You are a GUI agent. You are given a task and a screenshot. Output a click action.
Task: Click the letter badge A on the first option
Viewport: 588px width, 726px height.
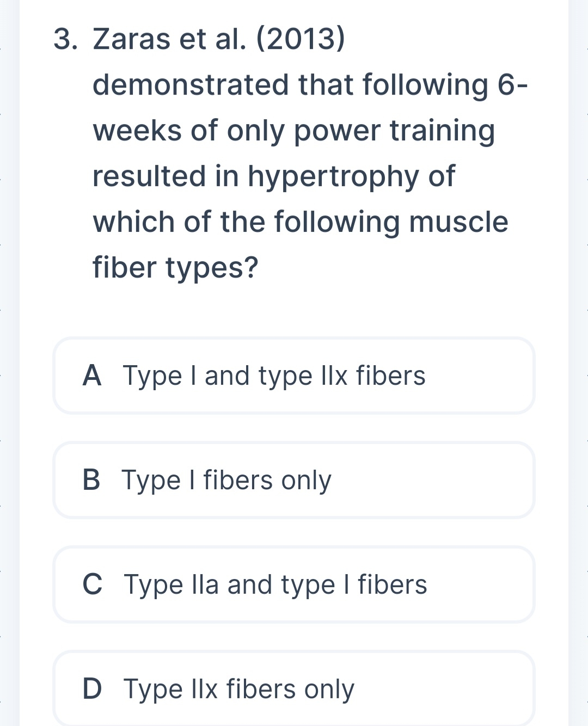(93, 376)
